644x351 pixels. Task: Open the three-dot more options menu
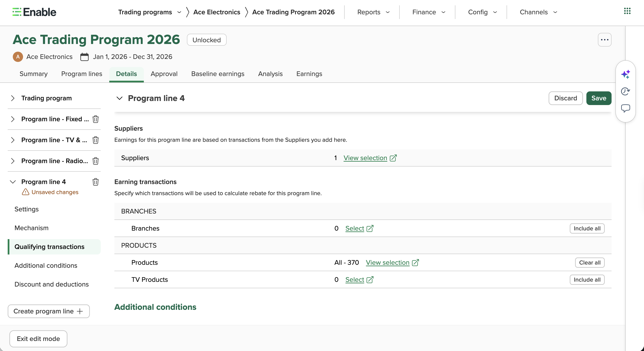click(x=605, y=40)
